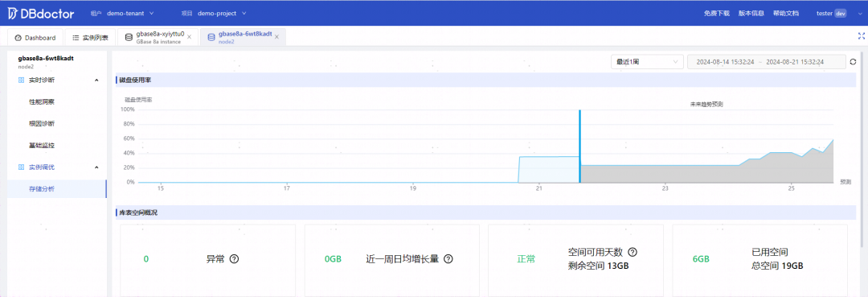Click the blue current-time marker on chart

pyautogui.click(x=579, y=146)
